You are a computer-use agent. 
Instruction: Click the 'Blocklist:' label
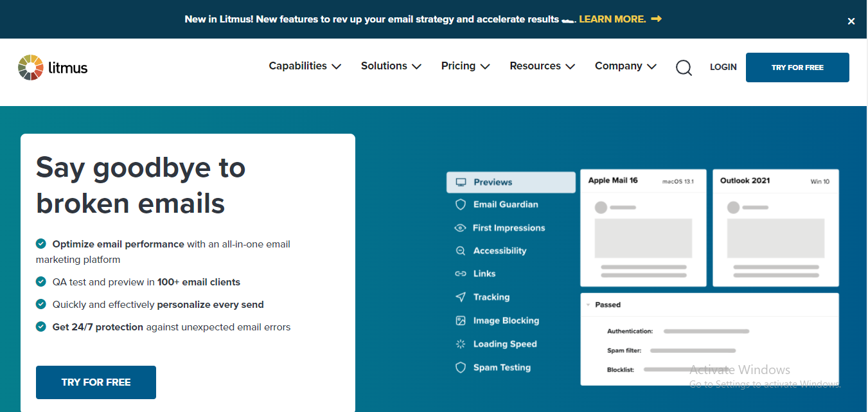coord(621,370)
